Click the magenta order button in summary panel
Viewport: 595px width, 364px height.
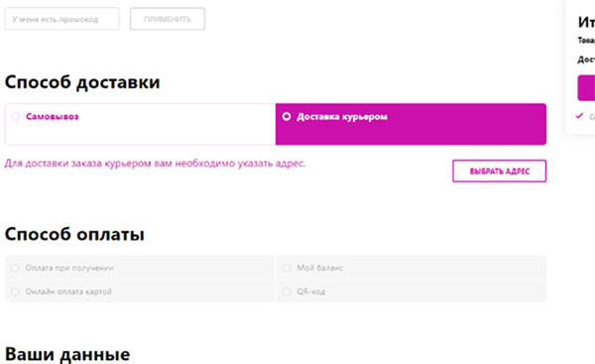tap(586, 87)
